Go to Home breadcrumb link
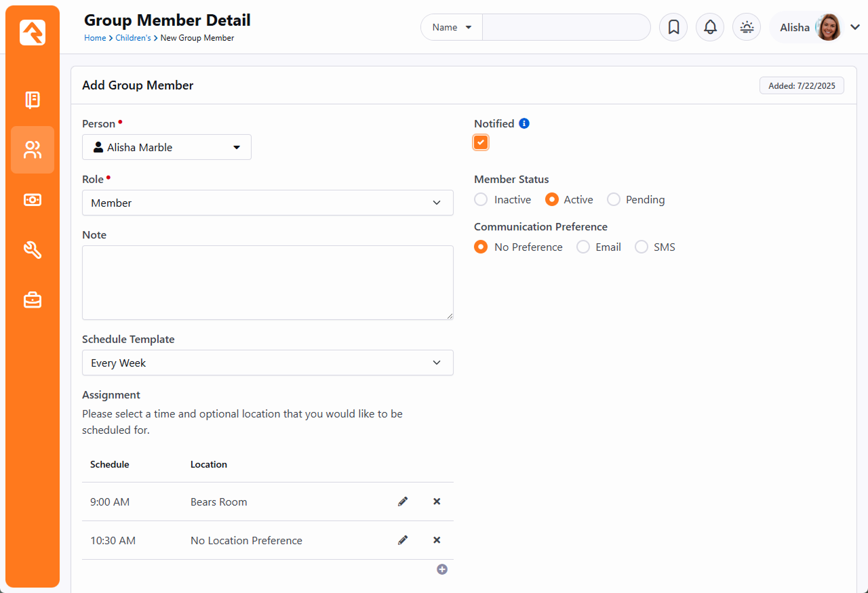 click(x=95, y=38)
